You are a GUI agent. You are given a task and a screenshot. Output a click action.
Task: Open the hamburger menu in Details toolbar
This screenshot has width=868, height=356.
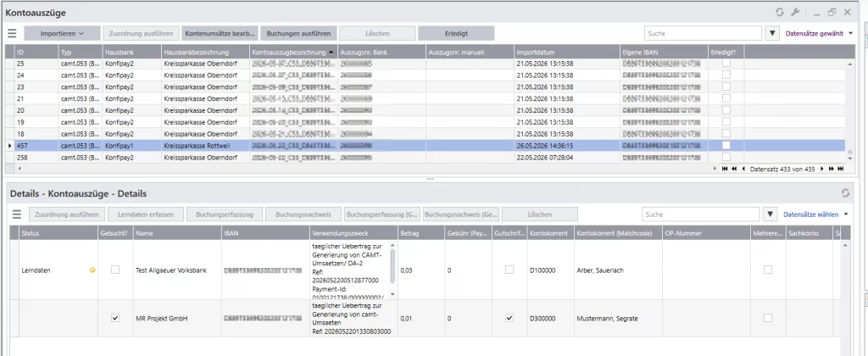click(x=16, y=214)
